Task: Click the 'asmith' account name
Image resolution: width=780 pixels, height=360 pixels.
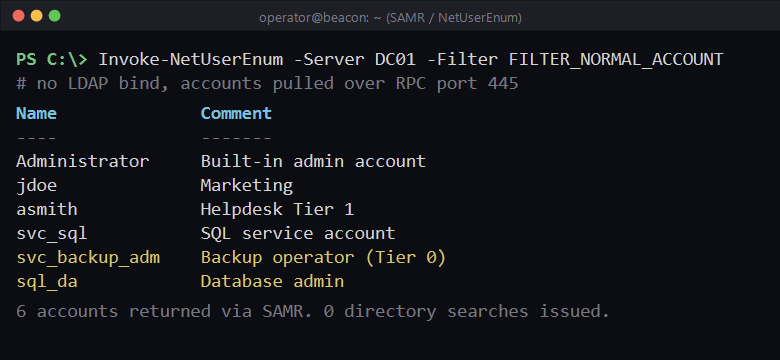Action: click(x=47, y=209)
